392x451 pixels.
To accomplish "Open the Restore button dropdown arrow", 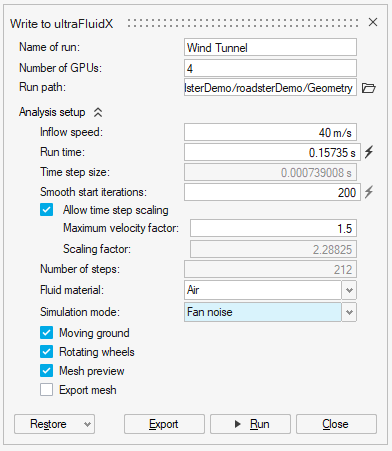I will pos(87,424).
